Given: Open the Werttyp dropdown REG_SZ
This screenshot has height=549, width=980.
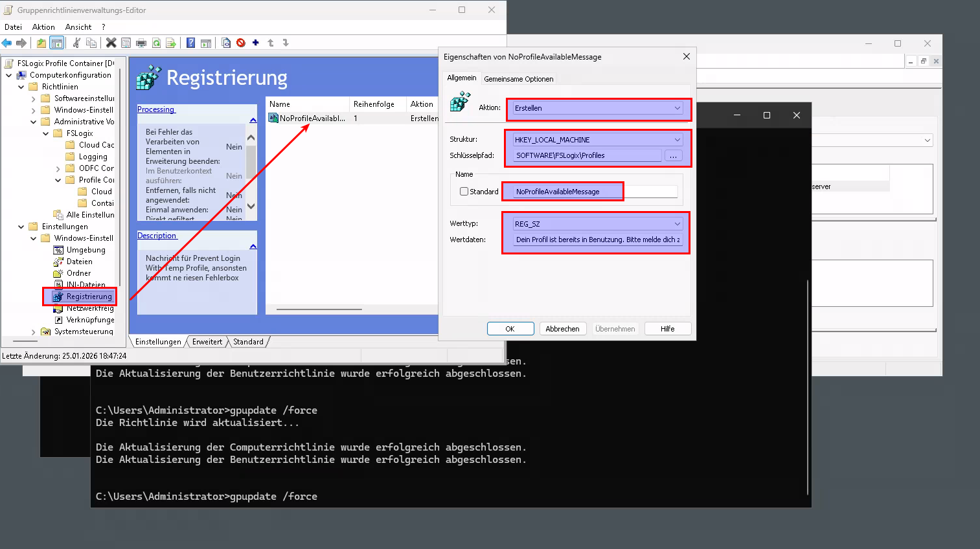Looking at the screenshot, I should click(597, 224).
